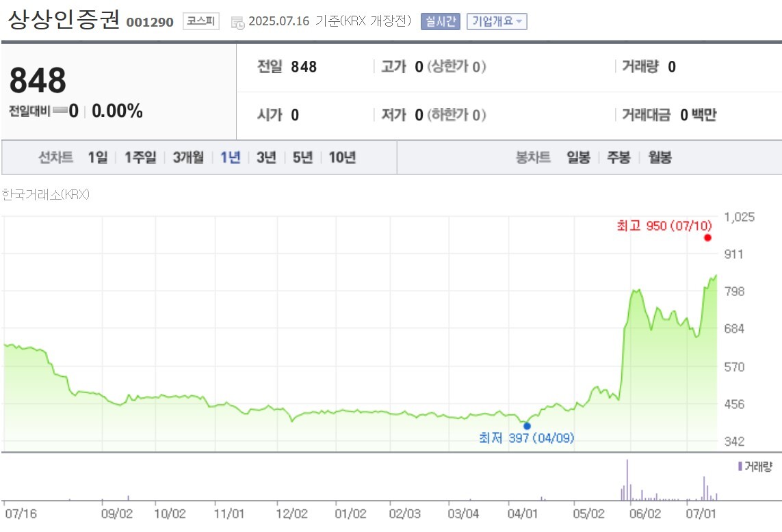Click the blue lowest price marker dot

(x=527, y=425)
